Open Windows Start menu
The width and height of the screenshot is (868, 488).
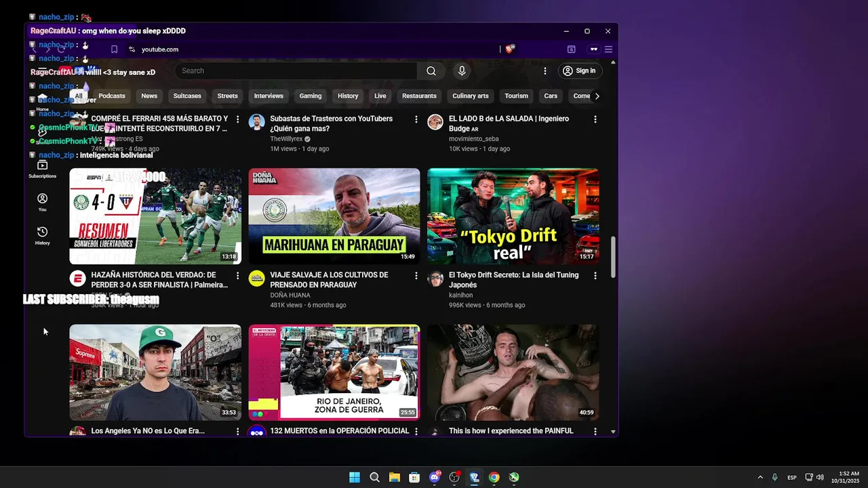coord(355,477)
